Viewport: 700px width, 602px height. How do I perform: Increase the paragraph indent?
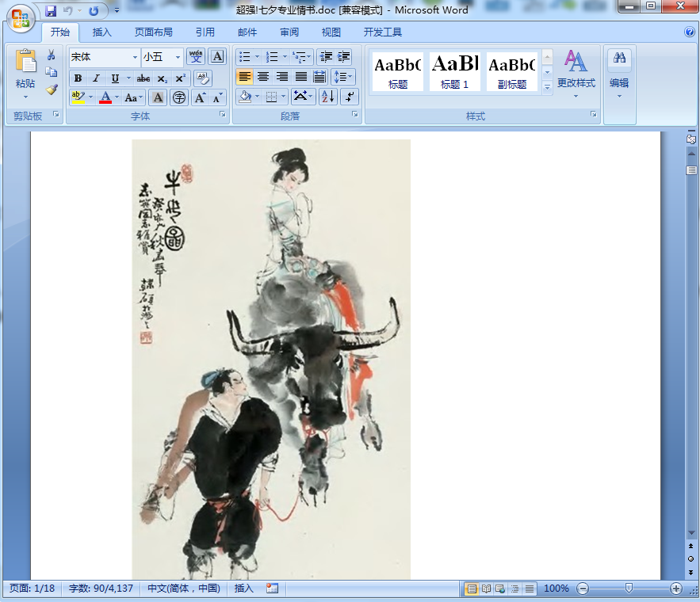tap(344, 56)
